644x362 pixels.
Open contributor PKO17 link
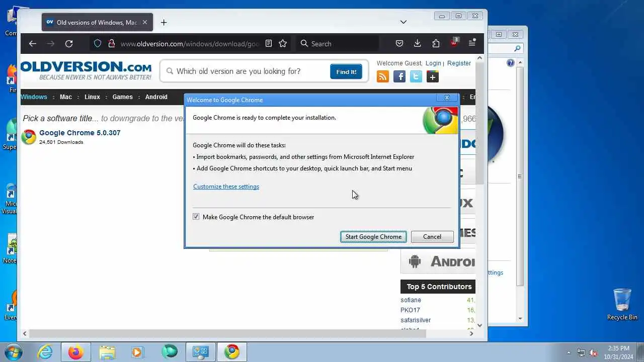click(410, 310)
